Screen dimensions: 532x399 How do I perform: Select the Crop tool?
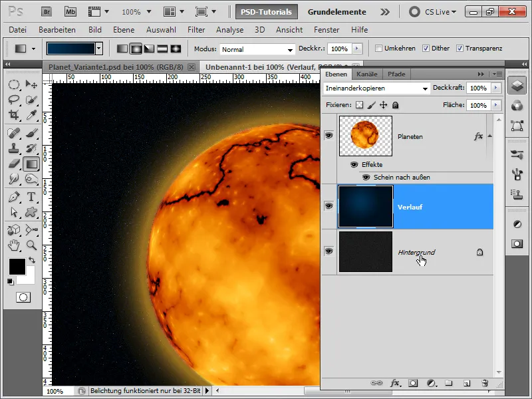point(13,114)
